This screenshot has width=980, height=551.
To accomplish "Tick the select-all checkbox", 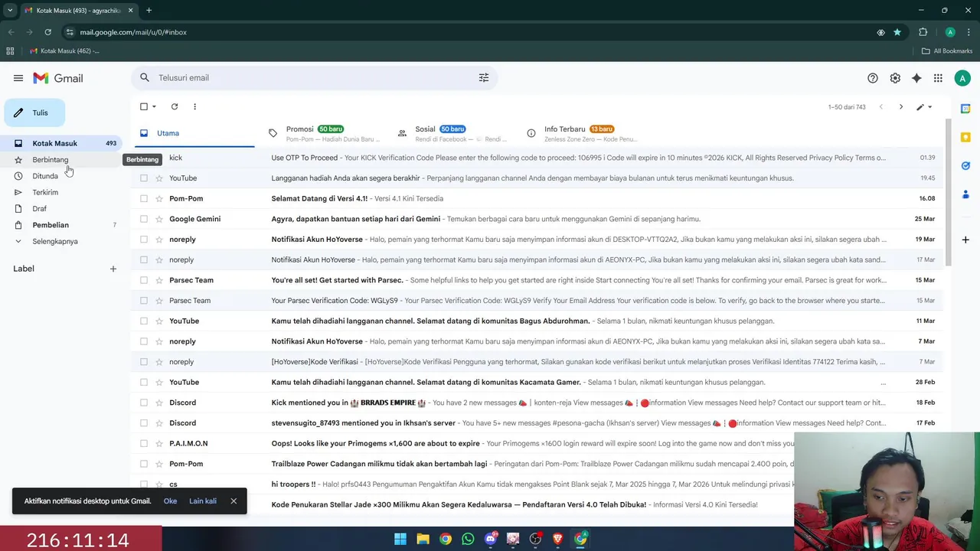I will coord(143,106).
